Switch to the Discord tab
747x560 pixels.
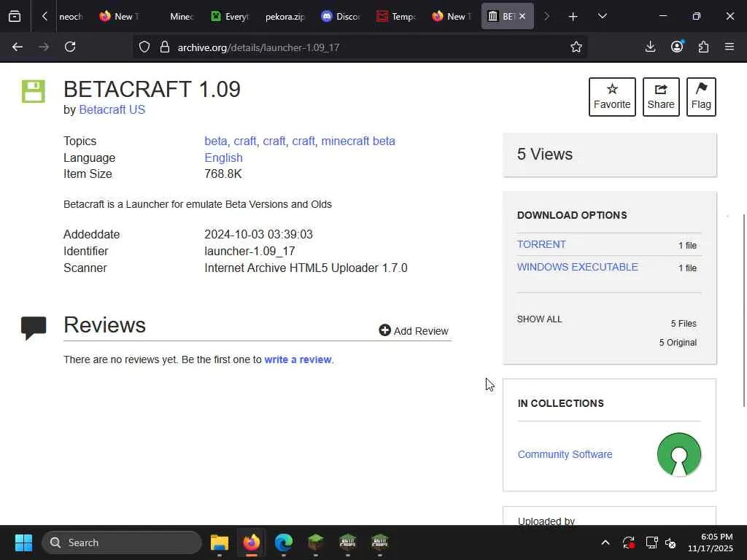341,17
